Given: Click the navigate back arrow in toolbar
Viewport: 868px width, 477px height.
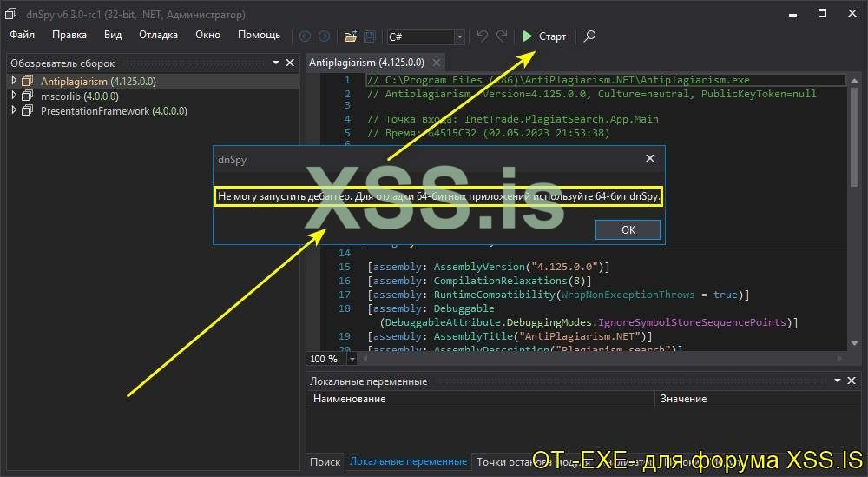Looking at the screenshot, I should pyautogui.click(x=305, y=36).
